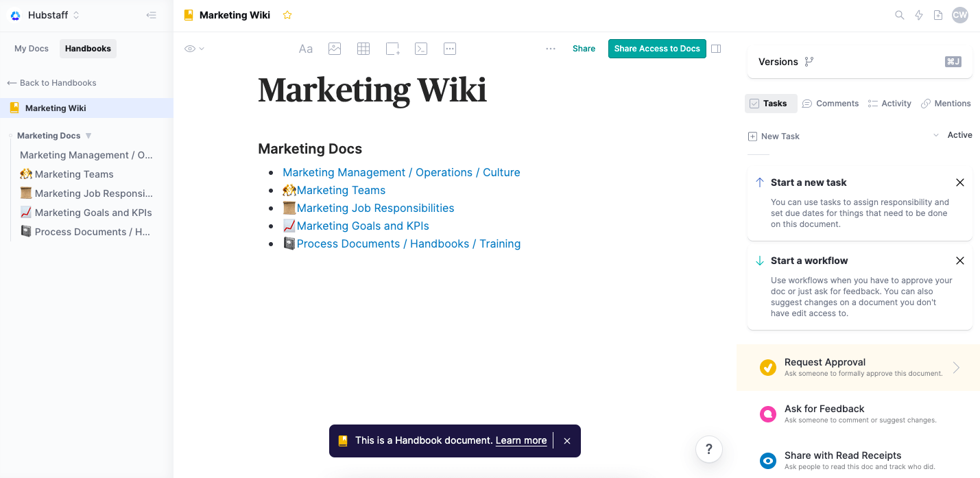980x478 pixels.
Task: Open the Aa text formatting tool
Action: click(x=306, y=49)
